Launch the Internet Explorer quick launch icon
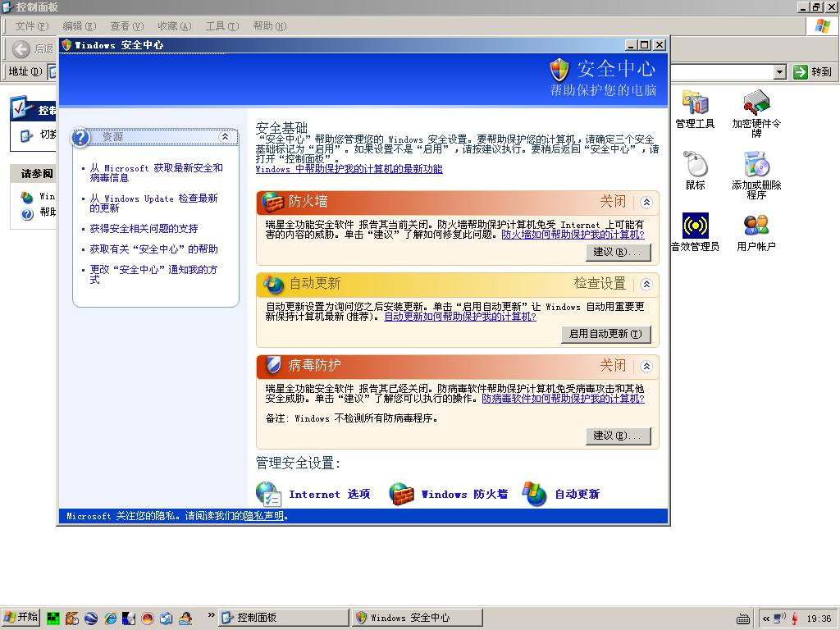The image size is (840, 630). coord(111,619)
